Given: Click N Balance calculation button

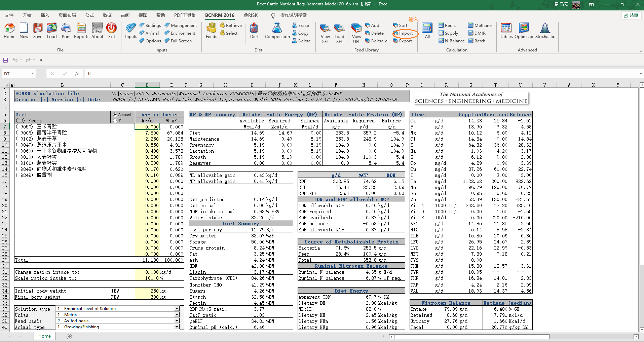Looking at the screenshot, I should [x=452, y=41].
